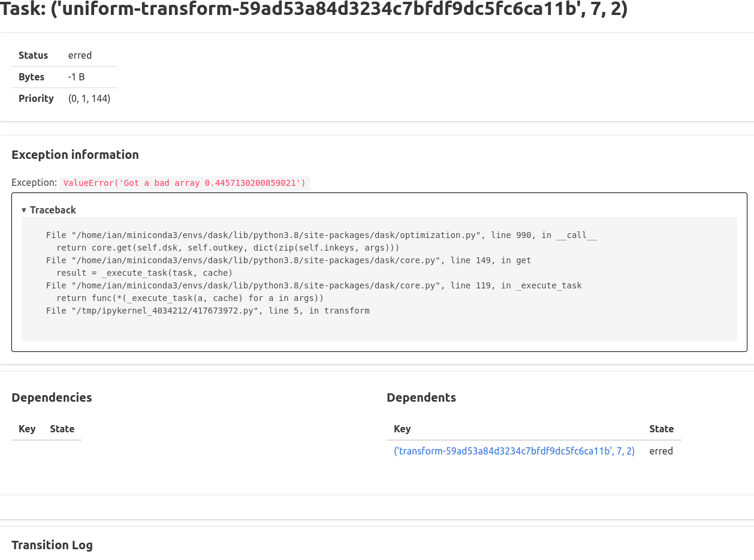Click the 'result = _execute_task(task, cache)' line
Image resolution: width=754 pixels, height=560 pixels.
click(x=144, y=273)
